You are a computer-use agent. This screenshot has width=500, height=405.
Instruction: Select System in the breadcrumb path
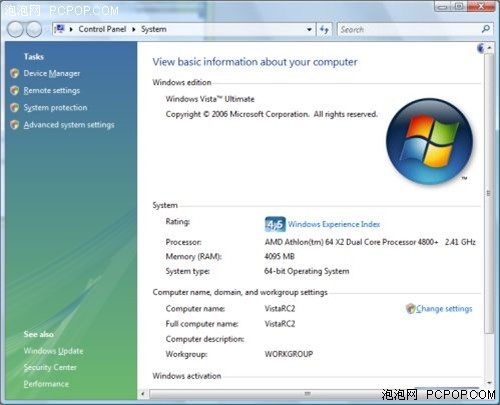point(153,29)
